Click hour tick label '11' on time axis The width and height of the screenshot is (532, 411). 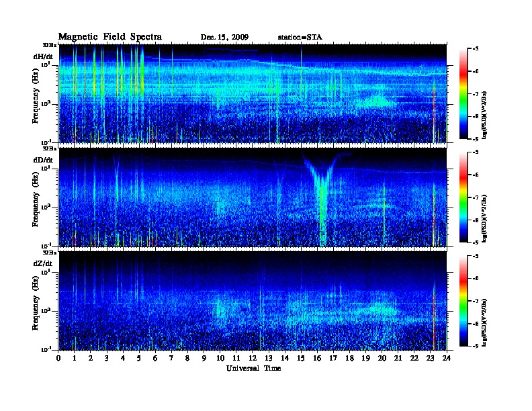[x=236, y=358]
